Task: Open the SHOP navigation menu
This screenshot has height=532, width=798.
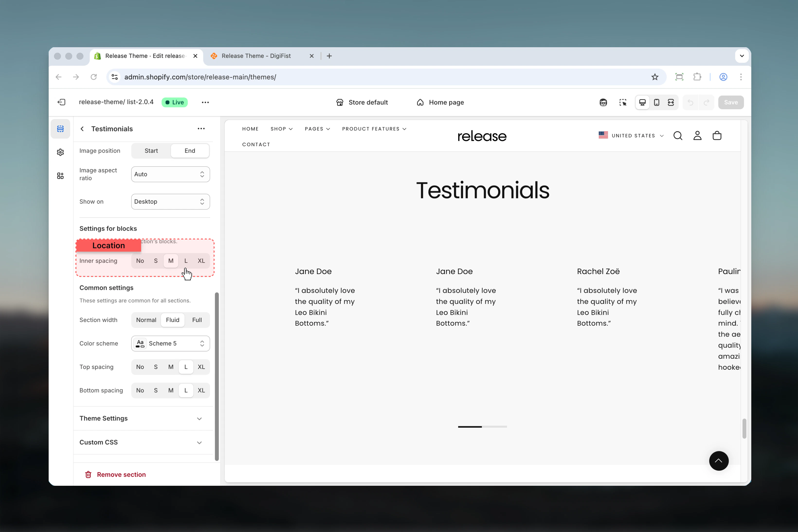Action: click(x=281, y=129)
